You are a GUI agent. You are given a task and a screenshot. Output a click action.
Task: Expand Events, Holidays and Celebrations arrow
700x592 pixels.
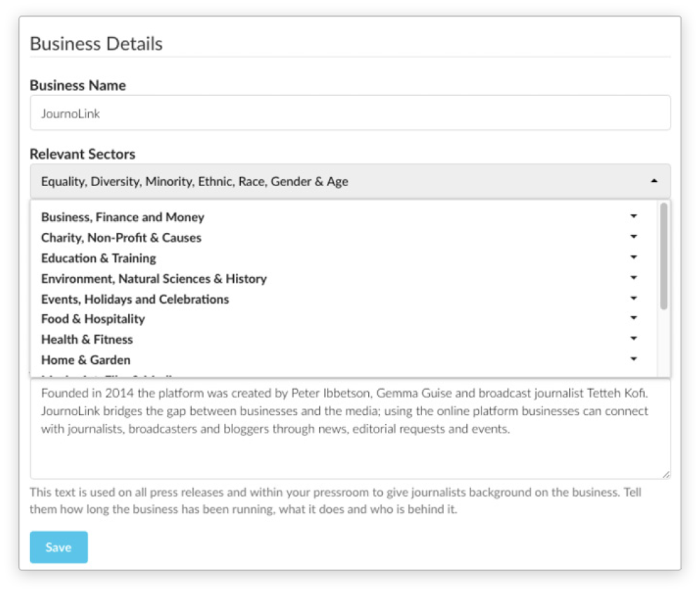pyautogui.click(x=633, y=299)
